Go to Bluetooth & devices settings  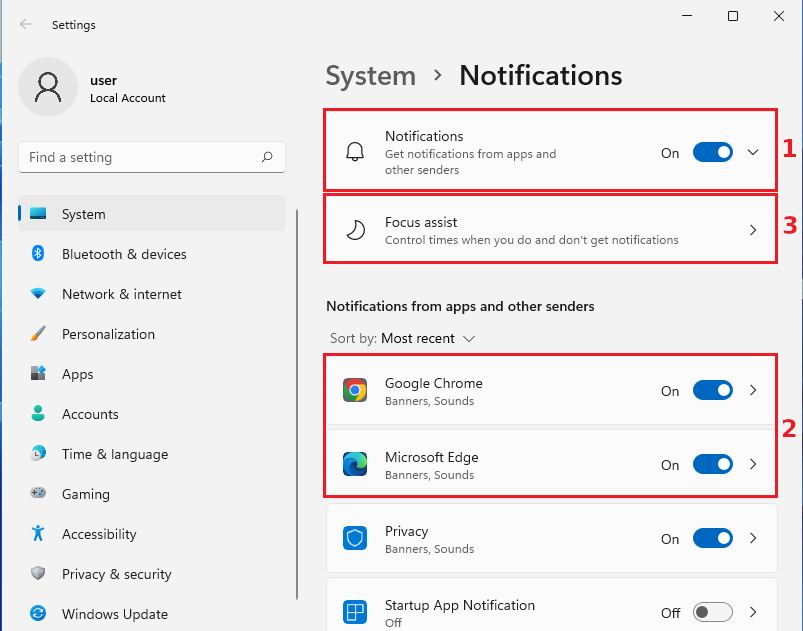[152, 254]
